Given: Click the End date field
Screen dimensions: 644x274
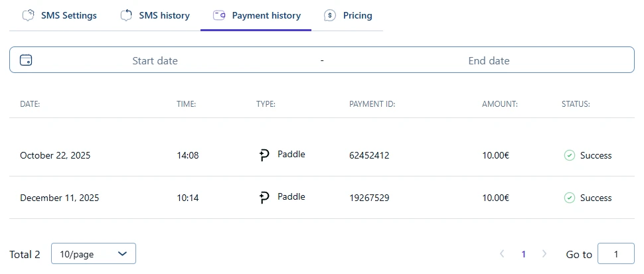Looking at the screenshot, I should coord(489,60).
